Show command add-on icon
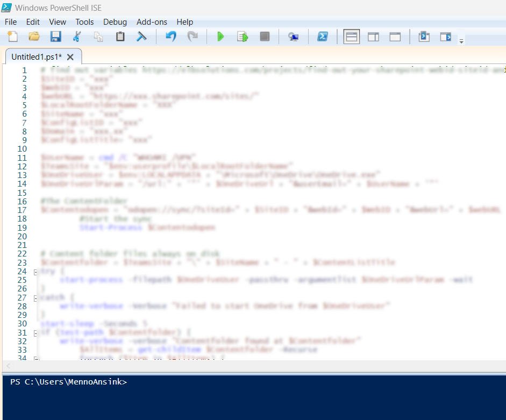Viewport: 506px width, 420px height. [446, 37]
